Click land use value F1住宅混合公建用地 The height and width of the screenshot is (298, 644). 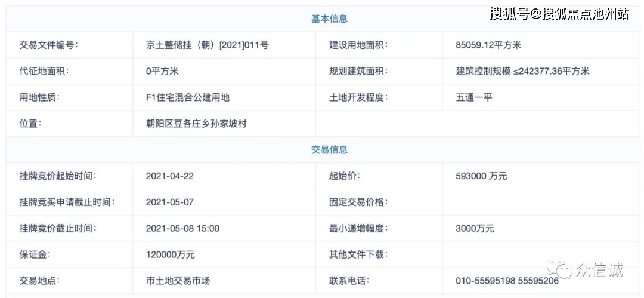[x=187, y=97]
